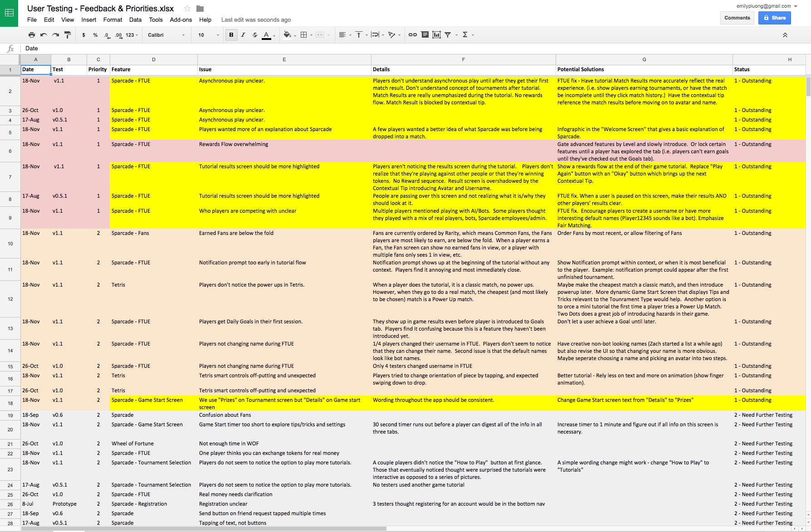The height and width of the screenshot is (532, 811).
Task: Click the 'Earned Fans are below the fold' cell
Action: pyautogui.click(x=284, y=244)
